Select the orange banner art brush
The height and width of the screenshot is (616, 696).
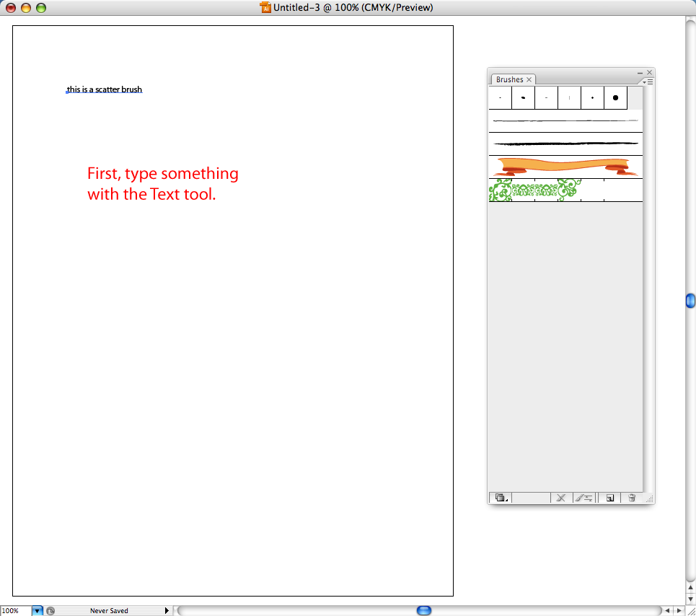(x=565, y=167)
